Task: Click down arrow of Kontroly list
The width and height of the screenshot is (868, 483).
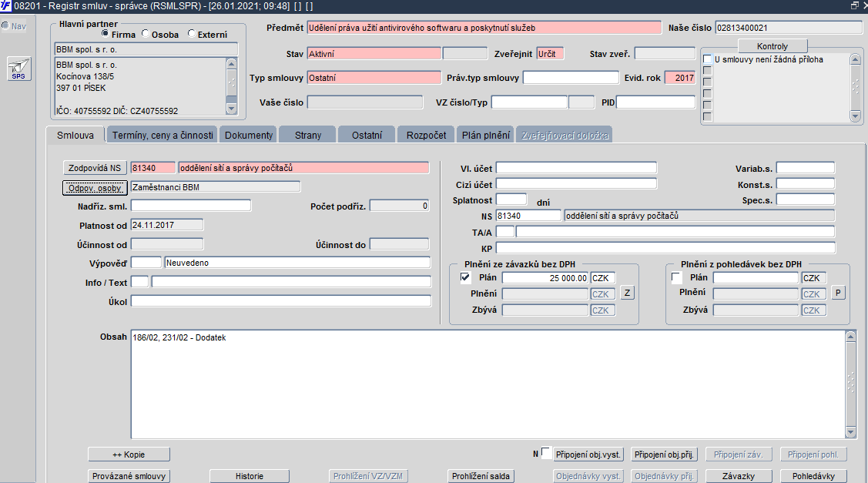Action: click(855, 116)
